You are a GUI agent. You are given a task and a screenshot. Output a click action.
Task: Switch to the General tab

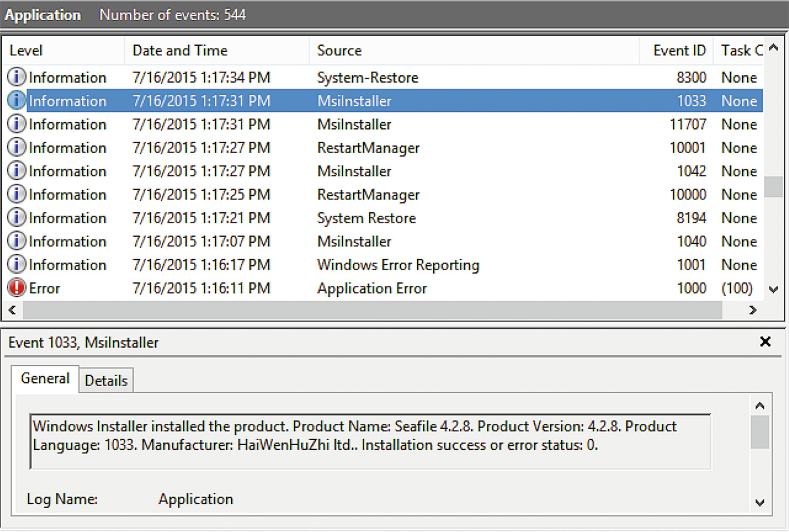[x=45, y=378]
